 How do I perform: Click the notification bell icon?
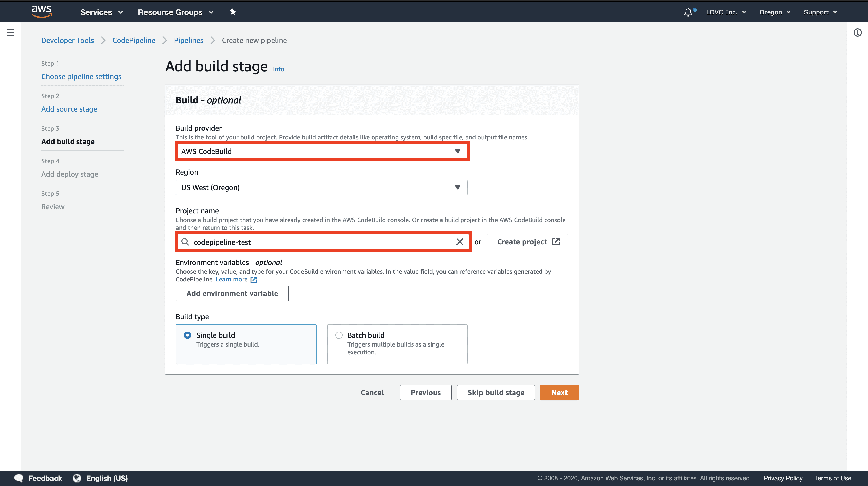pos(688,11)
